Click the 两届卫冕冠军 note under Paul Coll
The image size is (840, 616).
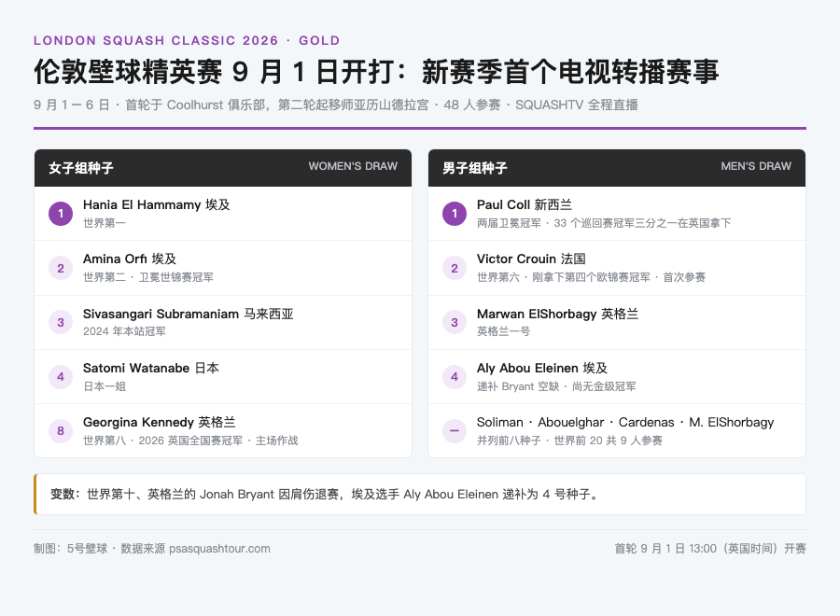pyautogui.click(x=604, y=223)
